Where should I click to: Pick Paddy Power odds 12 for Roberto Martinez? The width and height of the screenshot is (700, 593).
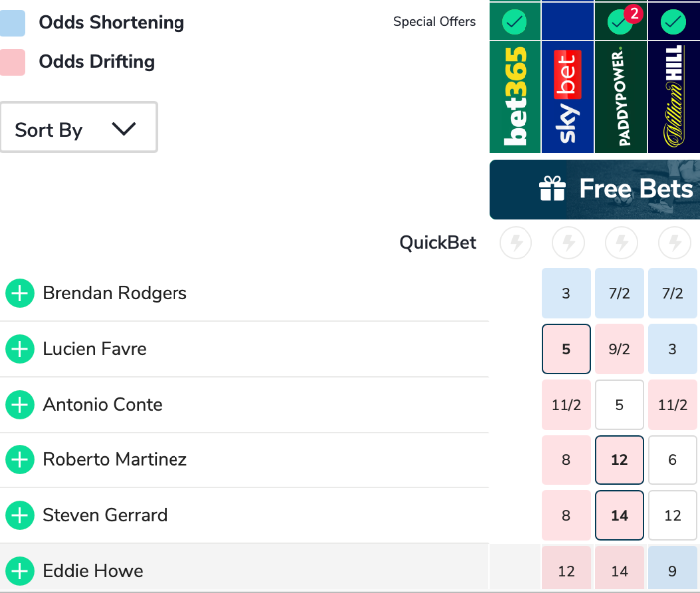(619, 460)
